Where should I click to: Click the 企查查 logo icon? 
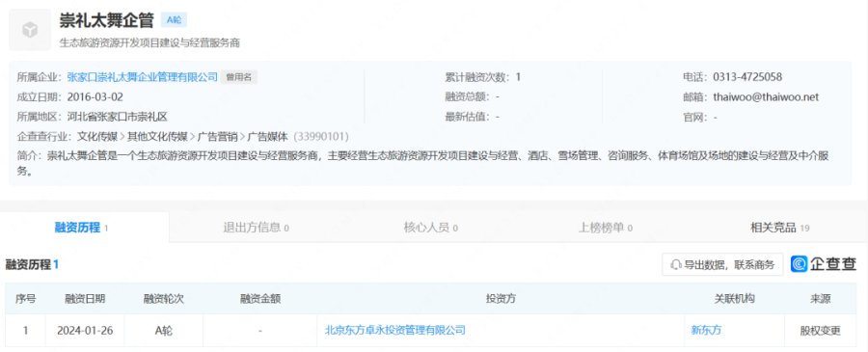point(799,264)
